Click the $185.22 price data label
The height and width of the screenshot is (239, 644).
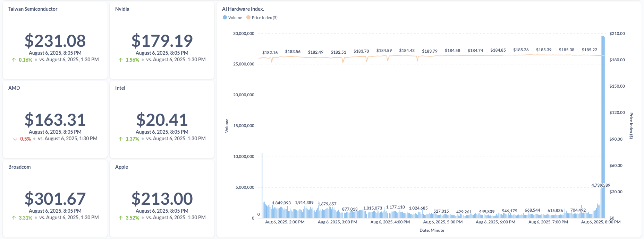pyautogui.click(x=590, y=50)
